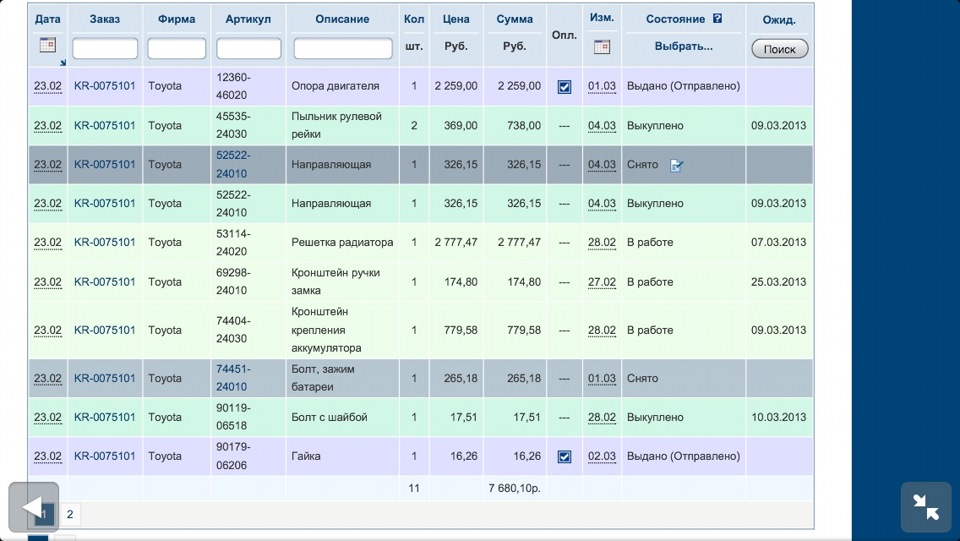
Task: Click price 2 777,47 in Цена column
Action: 456,242
